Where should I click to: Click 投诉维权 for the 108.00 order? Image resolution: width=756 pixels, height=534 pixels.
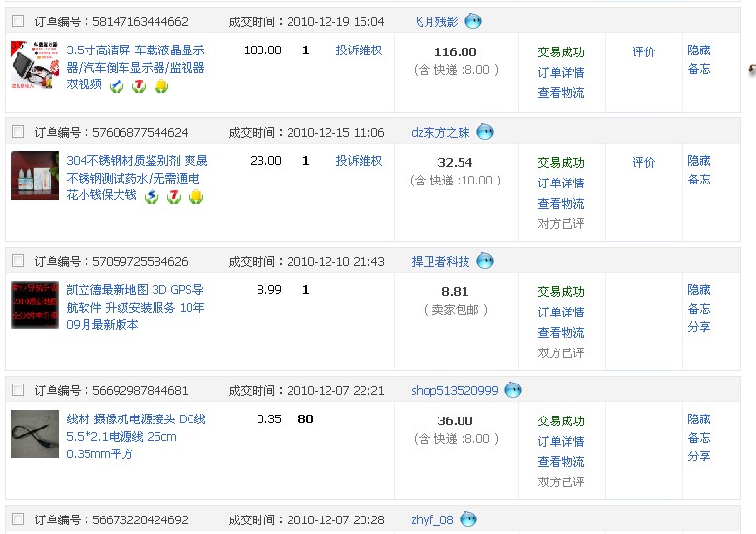359,50
